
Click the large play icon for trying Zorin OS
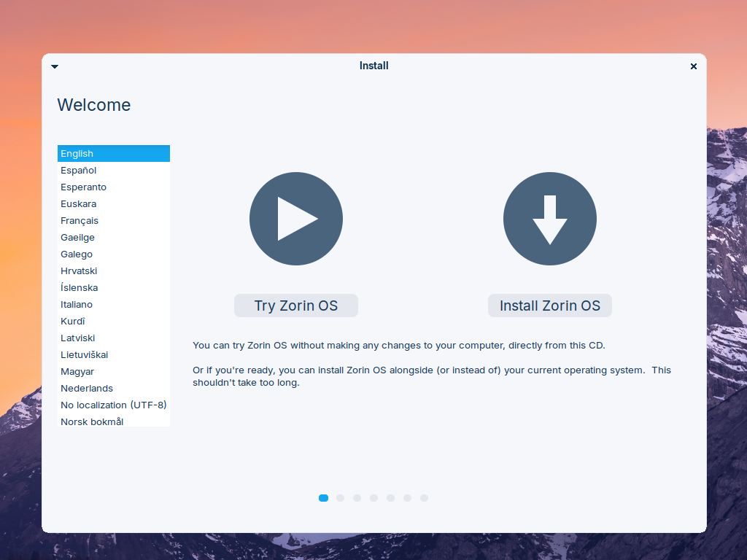point(296,219)
